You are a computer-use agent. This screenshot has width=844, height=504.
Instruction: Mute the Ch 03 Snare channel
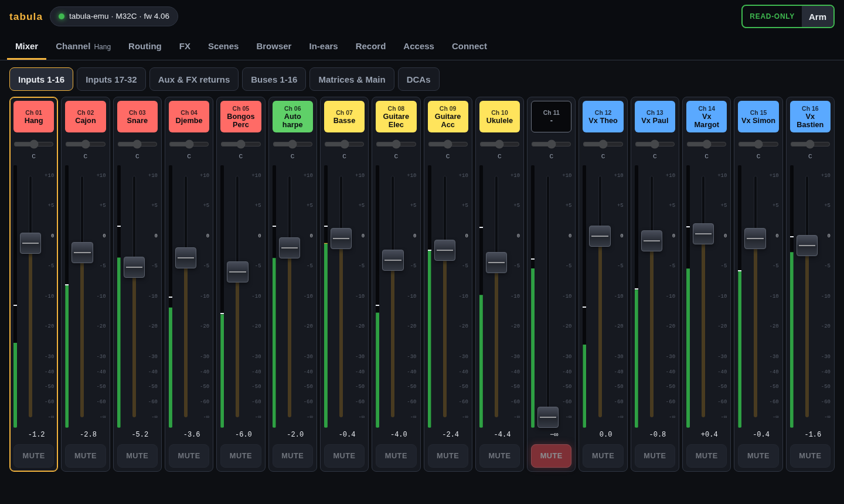tap(137, 456)
